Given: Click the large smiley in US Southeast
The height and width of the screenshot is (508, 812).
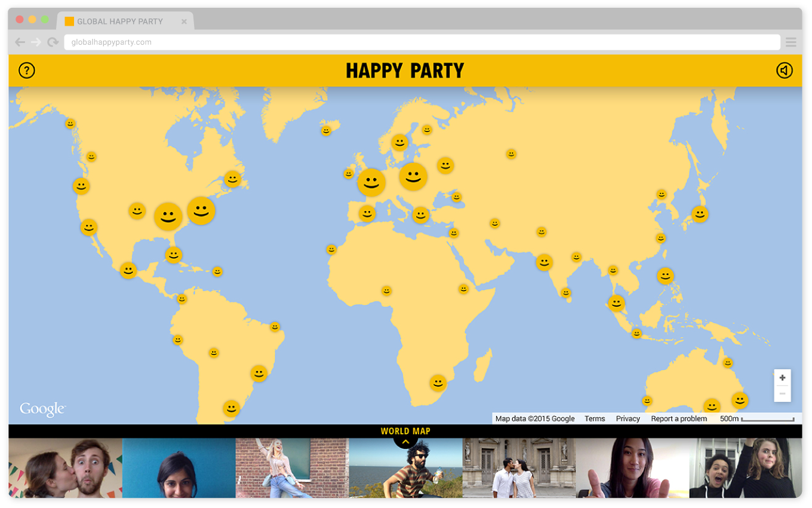Looking at the screenshot, I should point(168,216).
